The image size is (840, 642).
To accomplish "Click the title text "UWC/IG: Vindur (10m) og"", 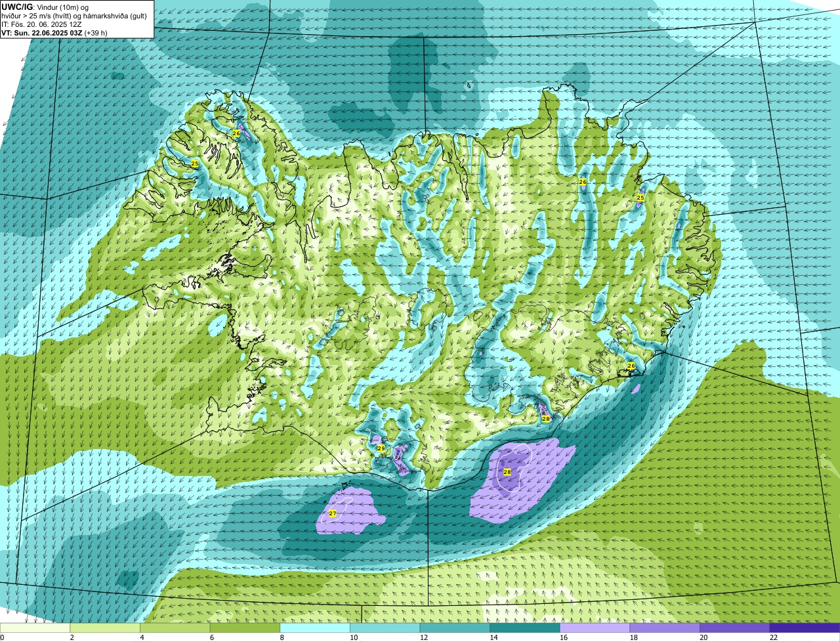I will pos(45,7).
